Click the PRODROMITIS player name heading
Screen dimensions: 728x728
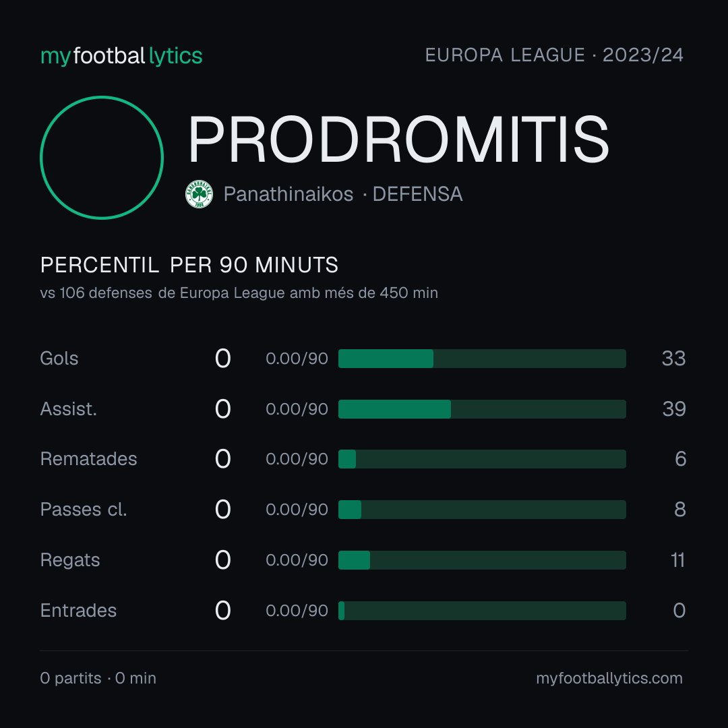tap(398, 140)
